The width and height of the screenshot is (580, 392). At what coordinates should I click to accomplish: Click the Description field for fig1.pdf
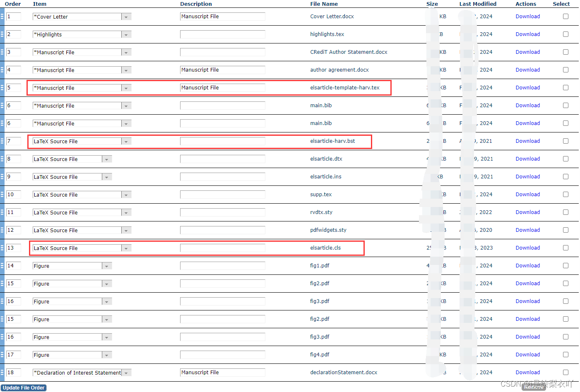222,266
